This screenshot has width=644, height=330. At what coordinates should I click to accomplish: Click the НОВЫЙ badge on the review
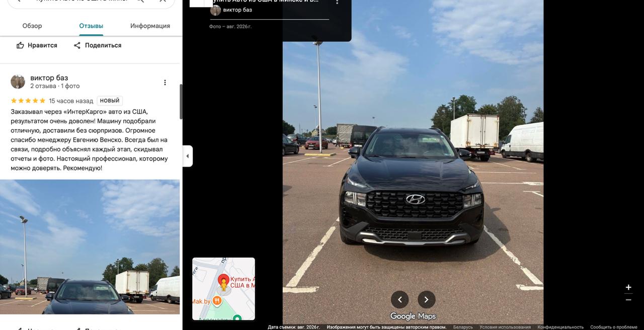110,101
